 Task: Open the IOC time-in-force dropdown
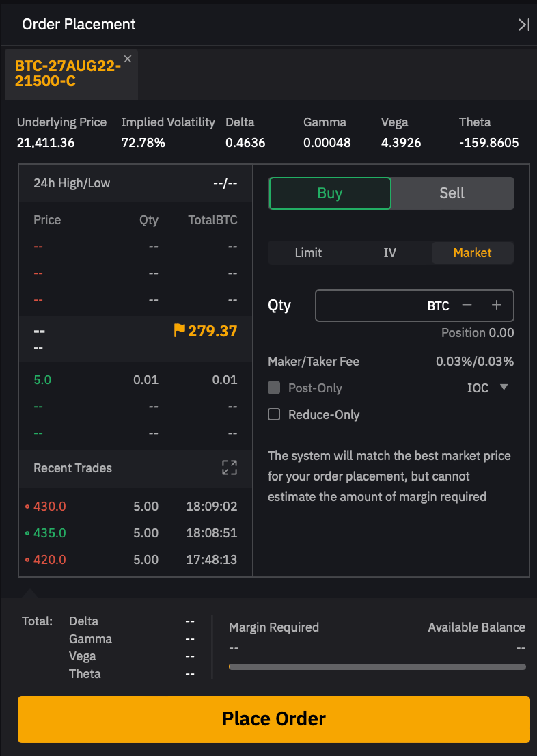[488, 388]
